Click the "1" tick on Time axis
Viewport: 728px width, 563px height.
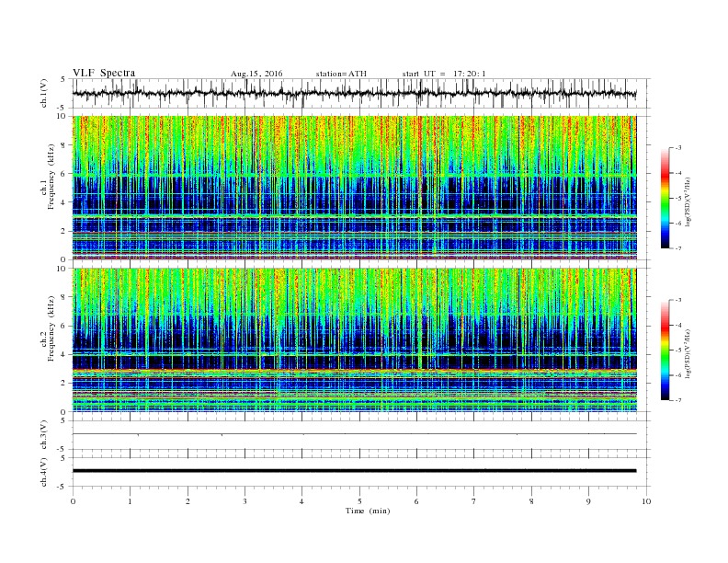[130, 501]
